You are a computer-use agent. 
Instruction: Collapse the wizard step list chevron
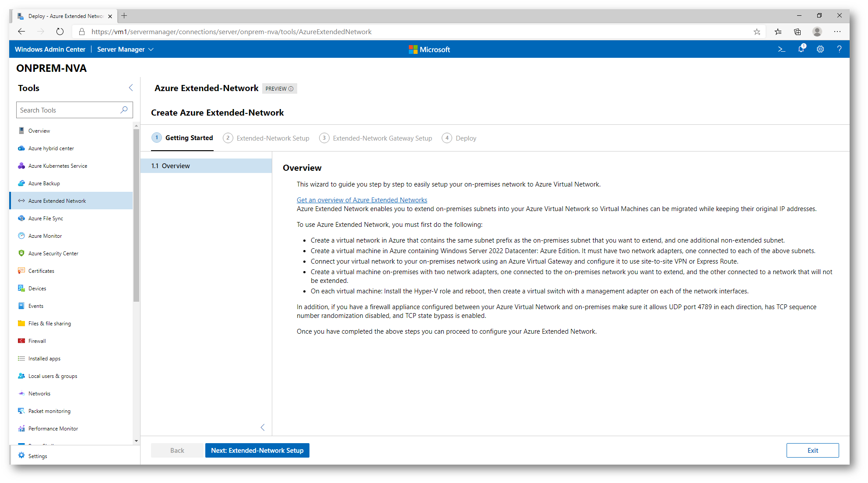click(x=263, y=427)
